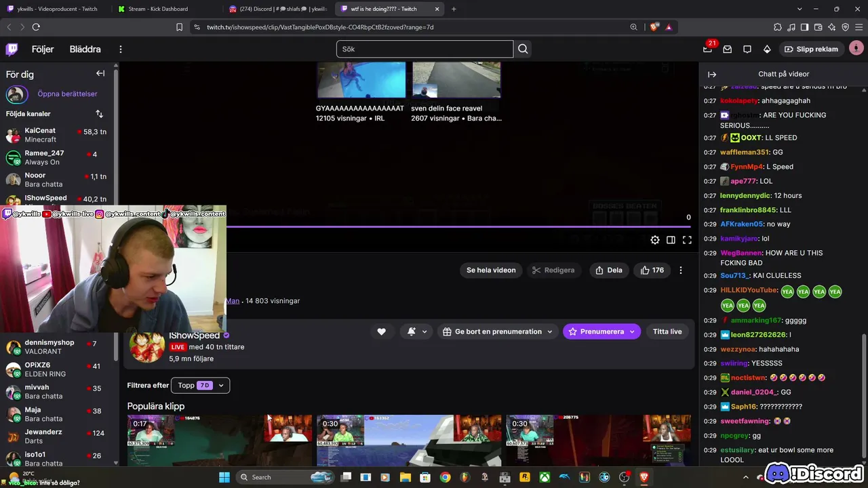Viewport: 868px width, 488px height.
Task: Open the Prime loot crown icon
Action: click(707, 49)
